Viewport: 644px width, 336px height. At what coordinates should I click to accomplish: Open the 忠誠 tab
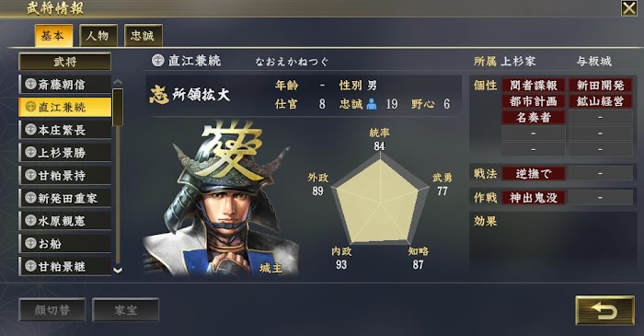coord(143,36)
